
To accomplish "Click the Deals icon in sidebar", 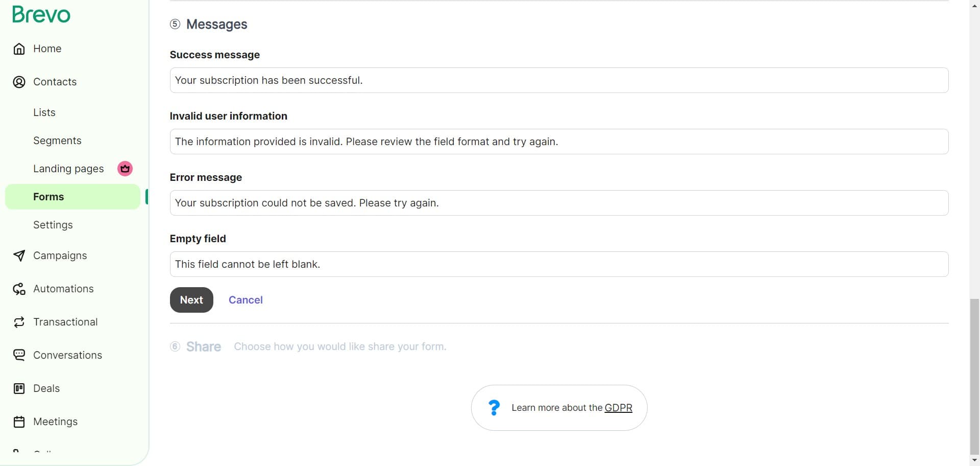I will [x=19, y=388].
